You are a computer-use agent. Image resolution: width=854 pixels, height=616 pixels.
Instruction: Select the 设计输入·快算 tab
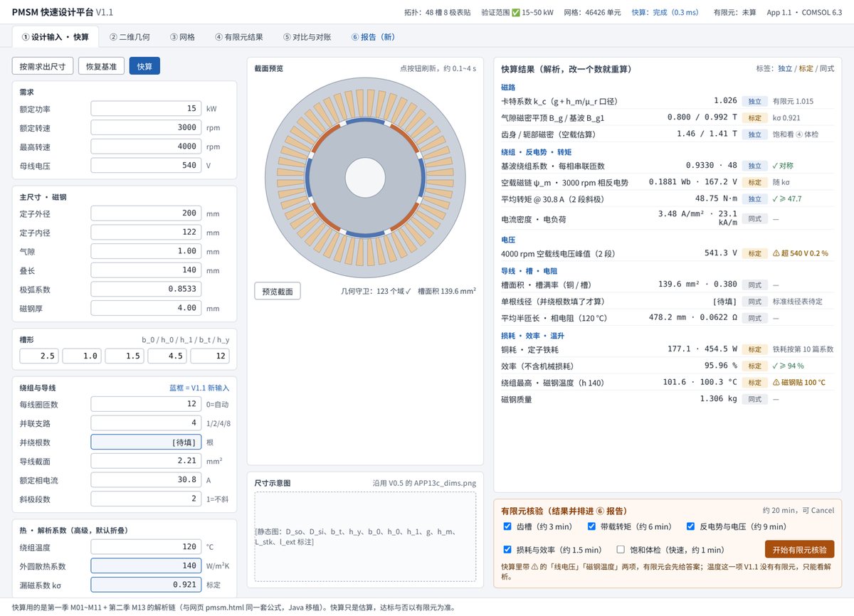click(56, 37)
